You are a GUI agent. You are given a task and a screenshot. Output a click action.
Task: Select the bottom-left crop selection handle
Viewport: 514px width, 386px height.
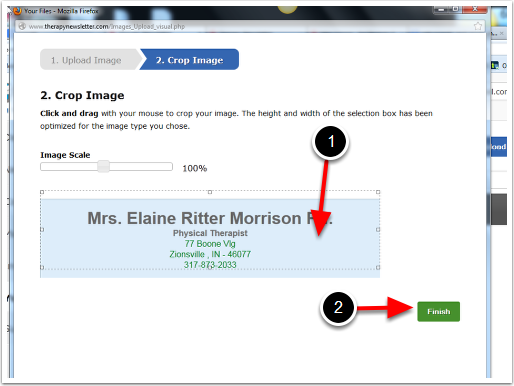click(x=42, y=267)
